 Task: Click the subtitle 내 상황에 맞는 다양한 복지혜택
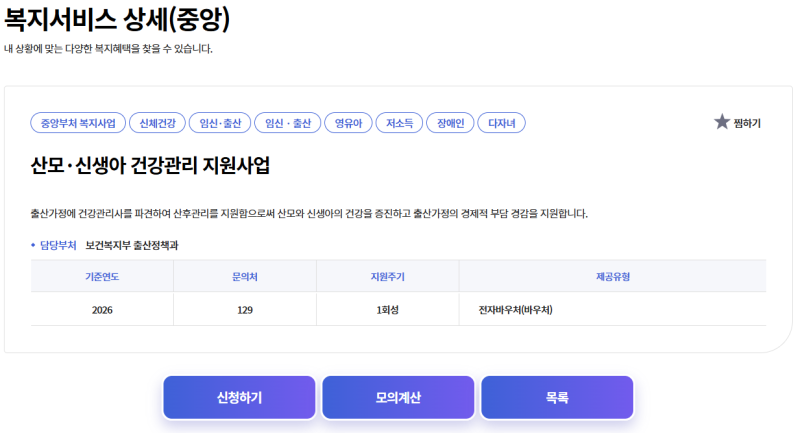coord(108,49)
